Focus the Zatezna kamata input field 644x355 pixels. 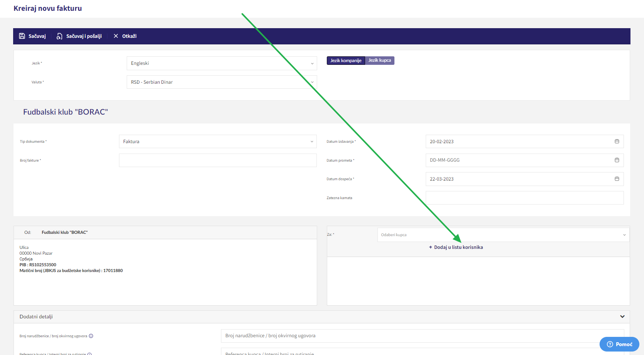click(525, 198)
